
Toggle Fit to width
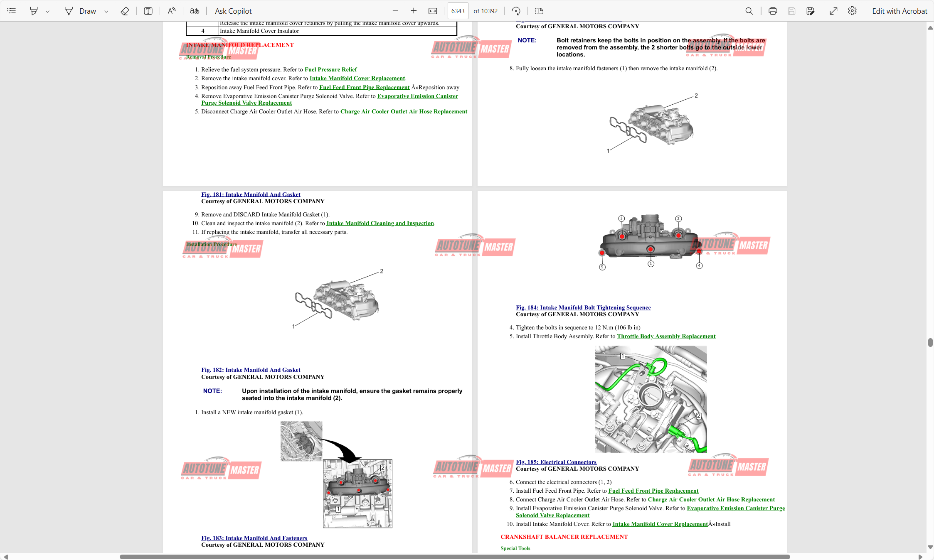point(433,11)
